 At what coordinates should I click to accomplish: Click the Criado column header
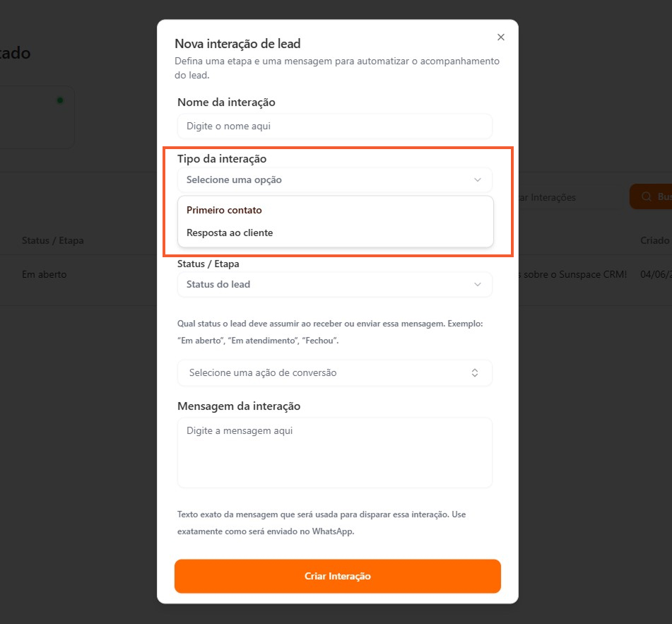[x=654, y=240]
